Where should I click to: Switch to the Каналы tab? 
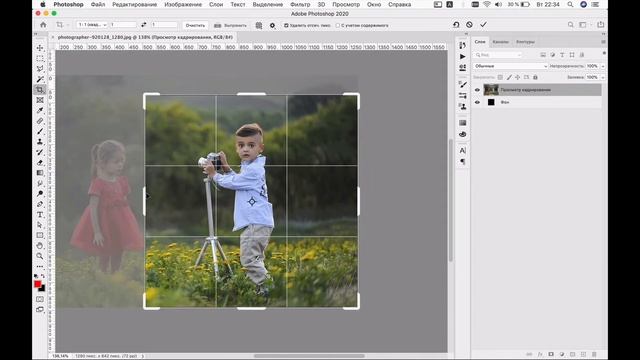pyautogui.click(x=500, y=42)
